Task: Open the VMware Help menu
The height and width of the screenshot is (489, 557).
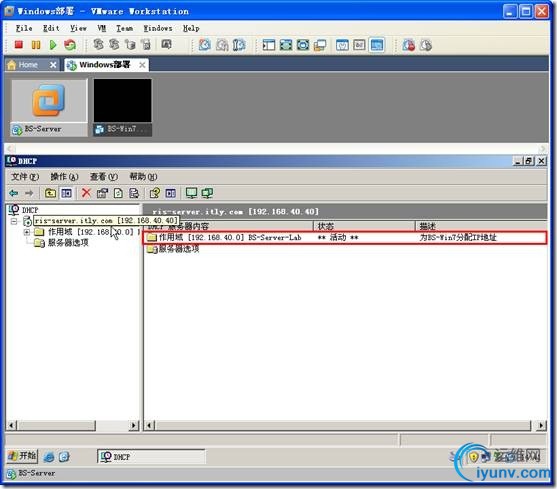Action: [191, 28]
